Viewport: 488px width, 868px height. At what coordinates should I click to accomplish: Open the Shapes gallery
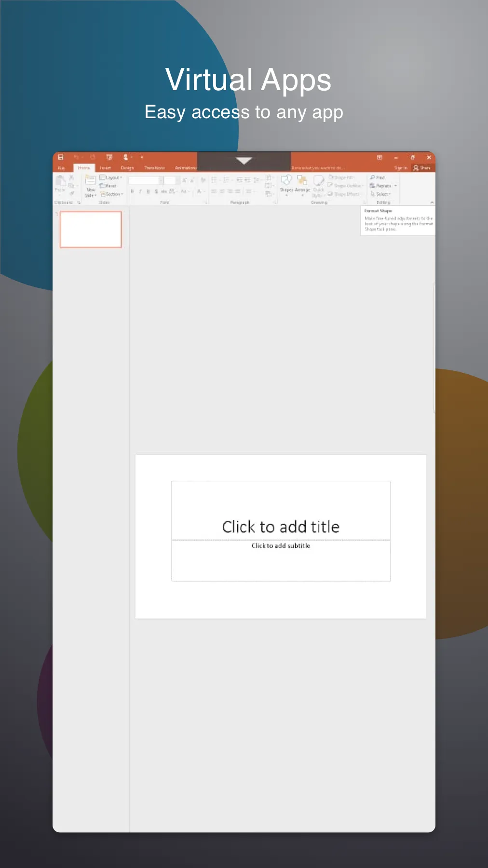coord(286,182)
